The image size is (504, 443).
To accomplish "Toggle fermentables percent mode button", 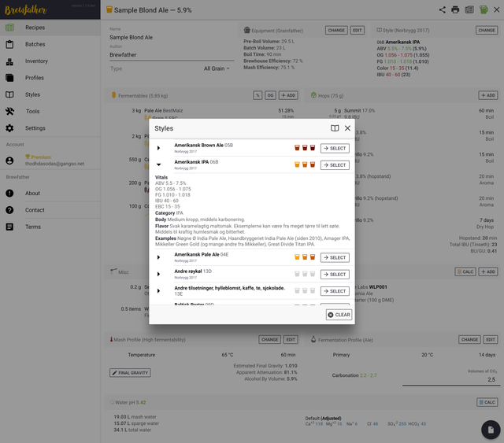I will click(258, 95).
